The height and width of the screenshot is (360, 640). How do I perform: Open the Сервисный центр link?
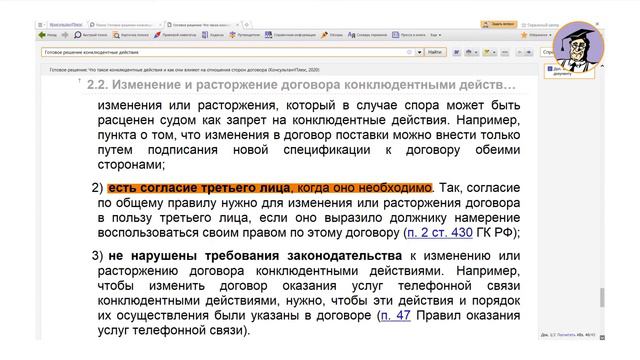pos(540,25)
